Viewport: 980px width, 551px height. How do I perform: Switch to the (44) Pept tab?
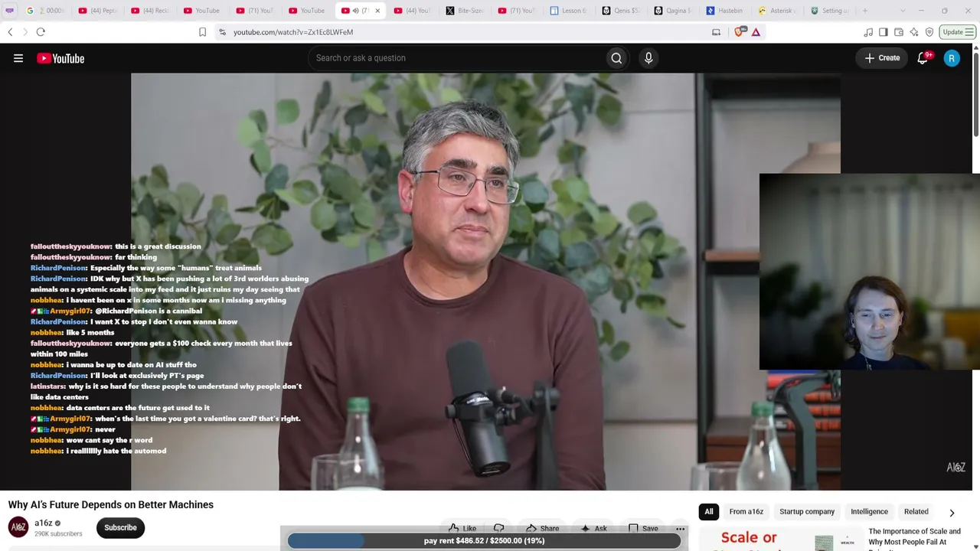[x=100, y=11]
